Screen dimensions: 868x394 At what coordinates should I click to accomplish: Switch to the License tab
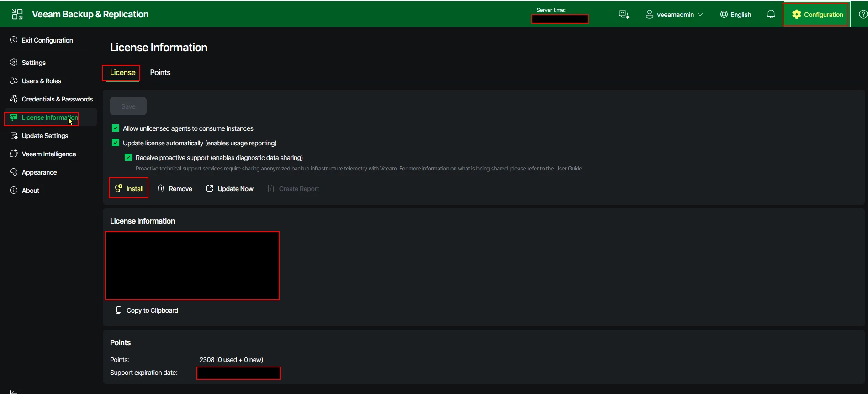tap(123, 73)
